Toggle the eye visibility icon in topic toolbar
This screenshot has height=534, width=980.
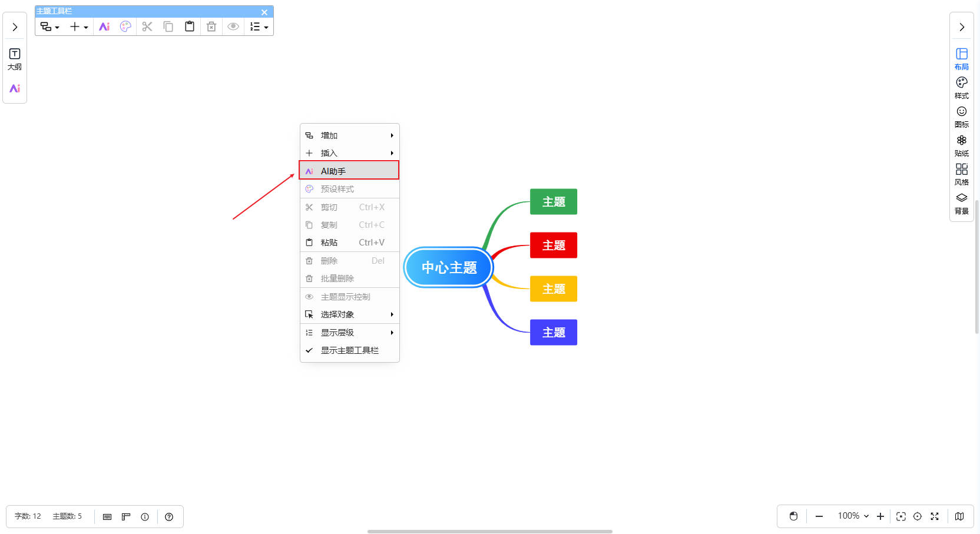tap(233, 26)
